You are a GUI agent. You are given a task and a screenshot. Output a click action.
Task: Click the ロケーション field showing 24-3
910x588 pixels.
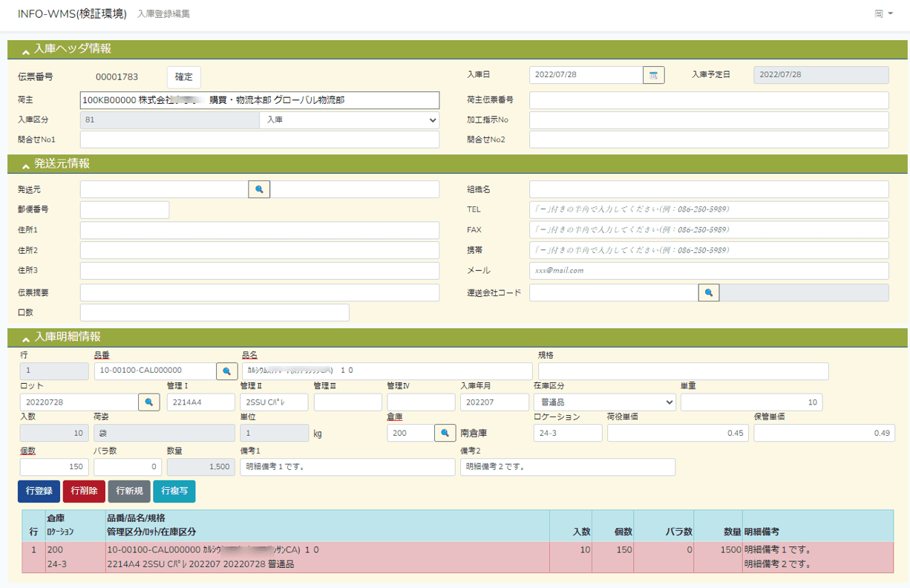(x=568, y=433)
